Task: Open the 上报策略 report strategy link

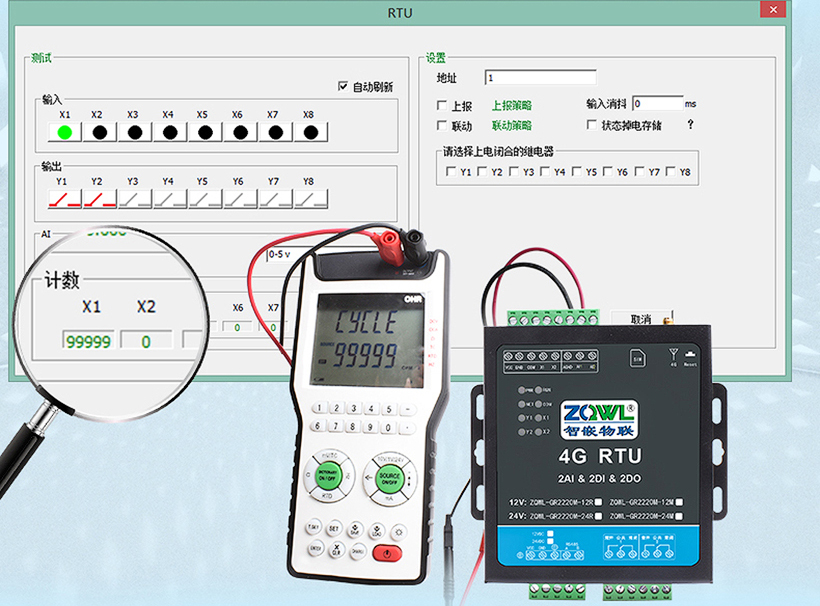Action: click(511, 105)
